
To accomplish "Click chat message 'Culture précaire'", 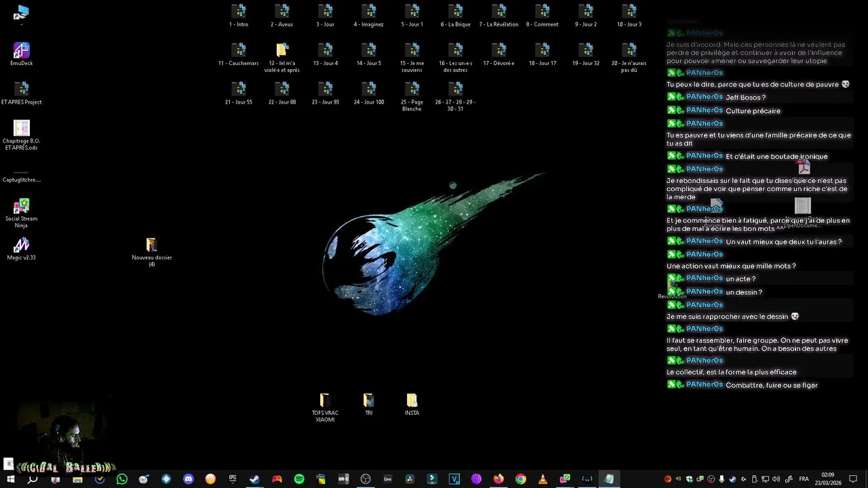I will [753, 111].
